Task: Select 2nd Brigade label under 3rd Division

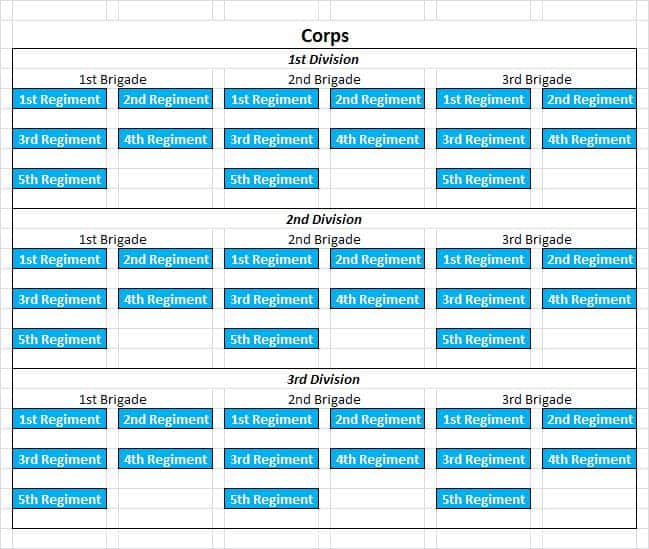Action: [x=324, y=399]
